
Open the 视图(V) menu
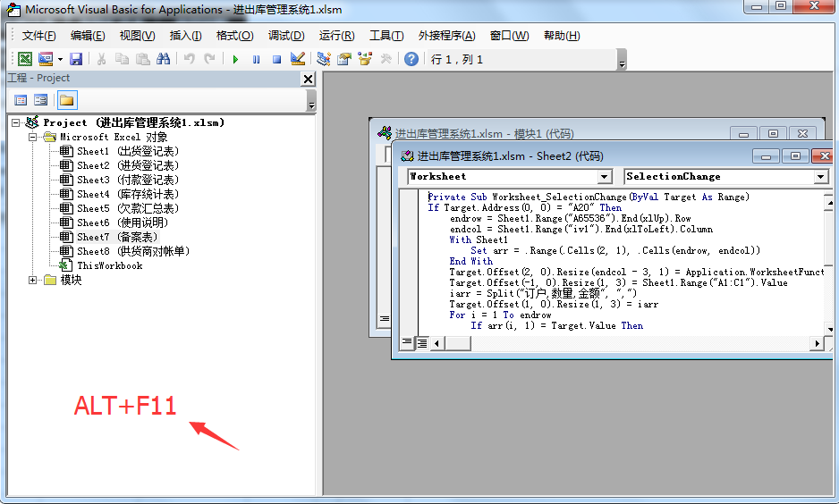point(137,36)
